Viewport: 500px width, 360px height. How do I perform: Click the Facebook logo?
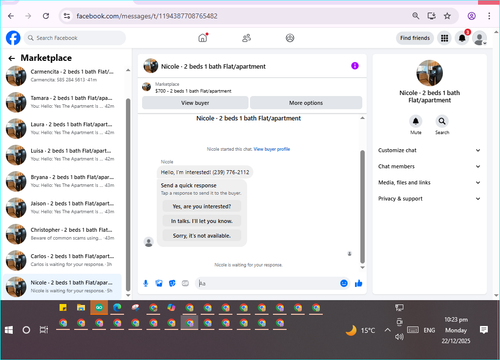[x=13, y=38]
